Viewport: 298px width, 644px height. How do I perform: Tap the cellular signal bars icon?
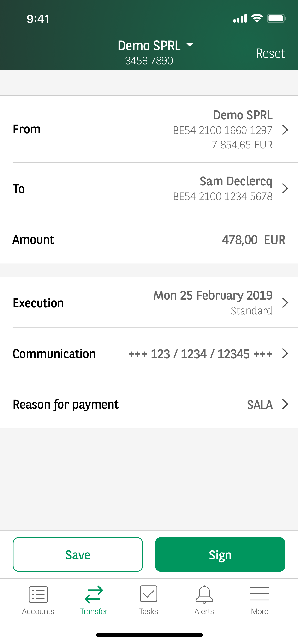click(240, 18)
